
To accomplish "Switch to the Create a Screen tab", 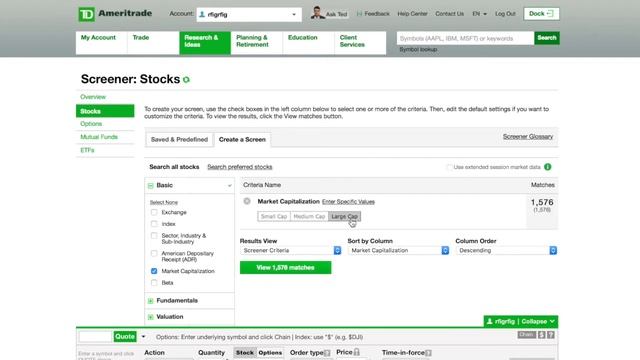I will [x=242, y=140].
